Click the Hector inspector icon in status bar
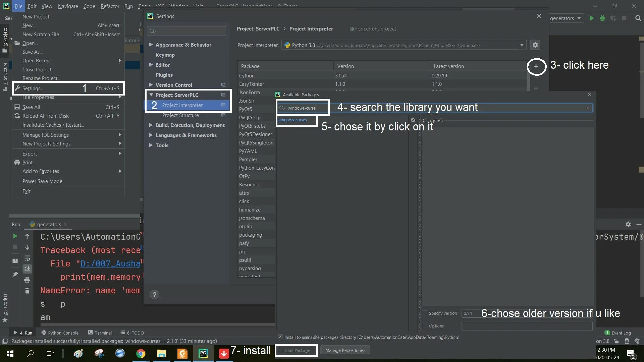This screenshot has height=362, width=644. pyautogui.click(x=627, y=341)
